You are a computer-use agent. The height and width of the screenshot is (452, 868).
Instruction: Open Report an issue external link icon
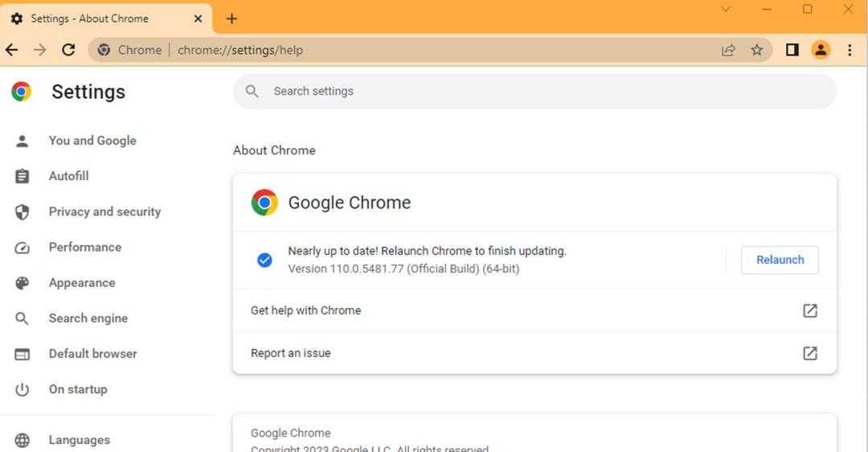810,353
